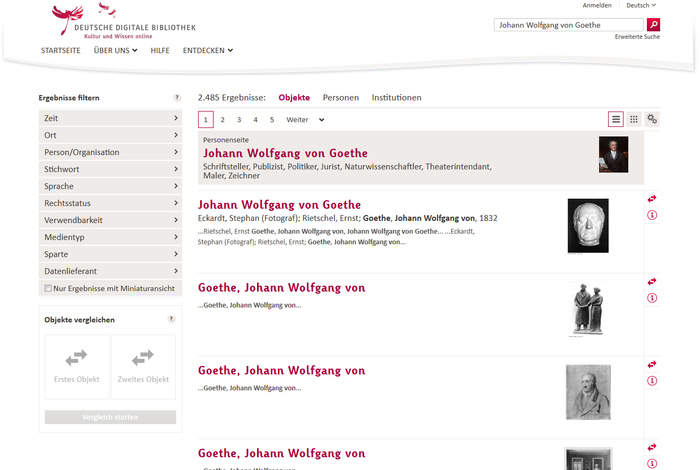Screen dimensions: 700x470
Task: Open the ENTDECKEN menu
Action: tap(208, 50)
